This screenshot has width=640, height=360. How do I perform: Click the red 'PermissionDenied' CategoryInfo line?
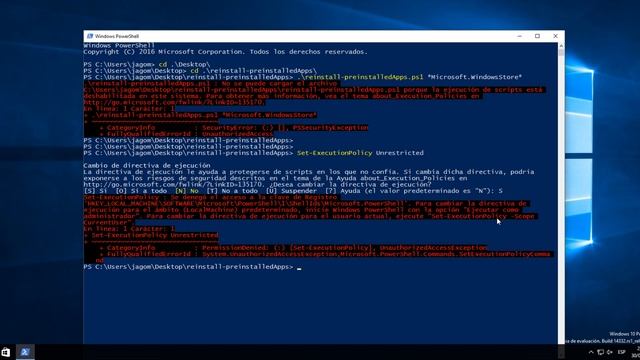(x=293, y=248)
